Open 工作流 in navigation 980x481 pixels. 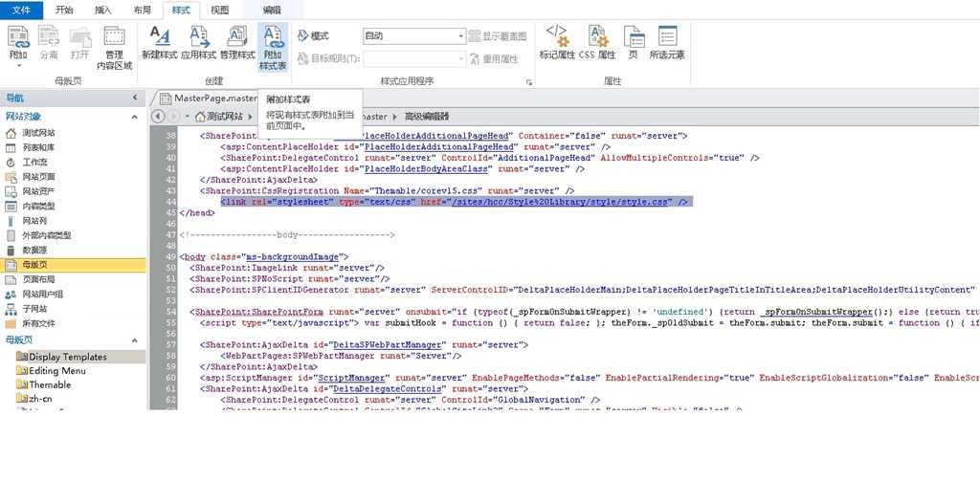(x=34, y=163)
